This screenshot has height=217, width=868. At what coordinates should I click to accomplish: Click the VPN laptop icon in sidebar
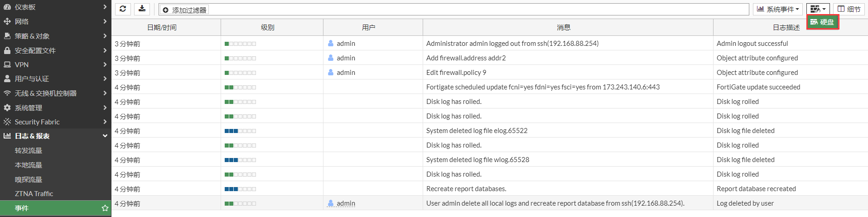coord(7,64)
